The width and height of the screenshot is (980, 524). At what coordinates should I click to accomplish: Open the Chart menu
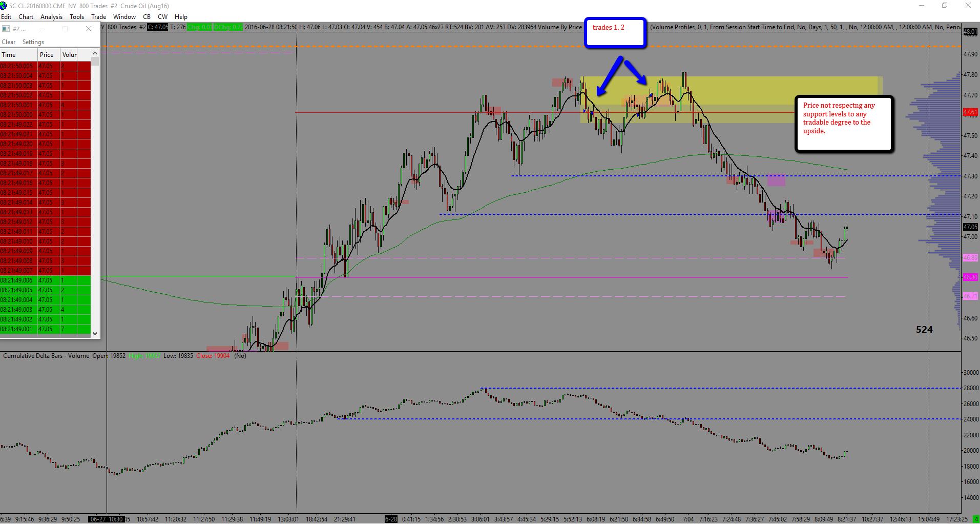[26, 17]
